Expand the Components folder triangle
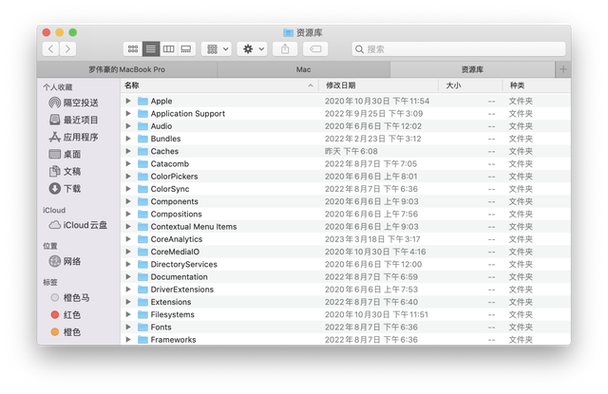608x394 pixels. point(128,201)
